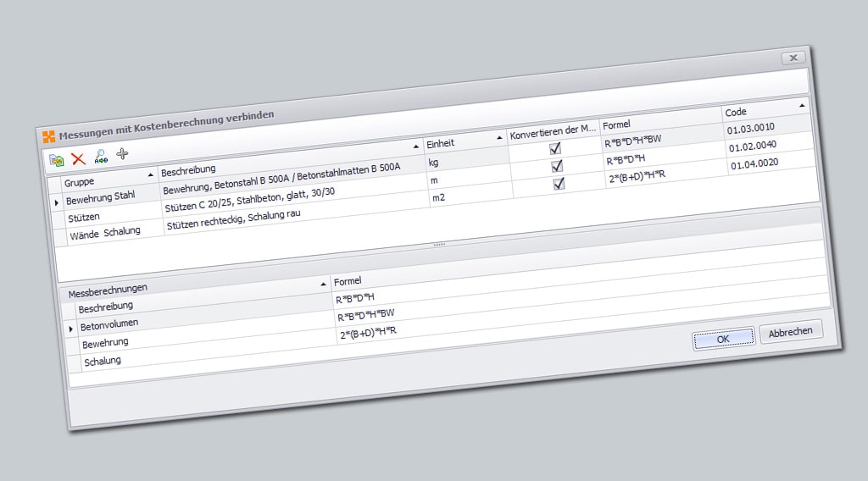Toggle the convert checkbox in the Stützen row
This screenshot has width=868, height=481.
(x=557, y=166)
